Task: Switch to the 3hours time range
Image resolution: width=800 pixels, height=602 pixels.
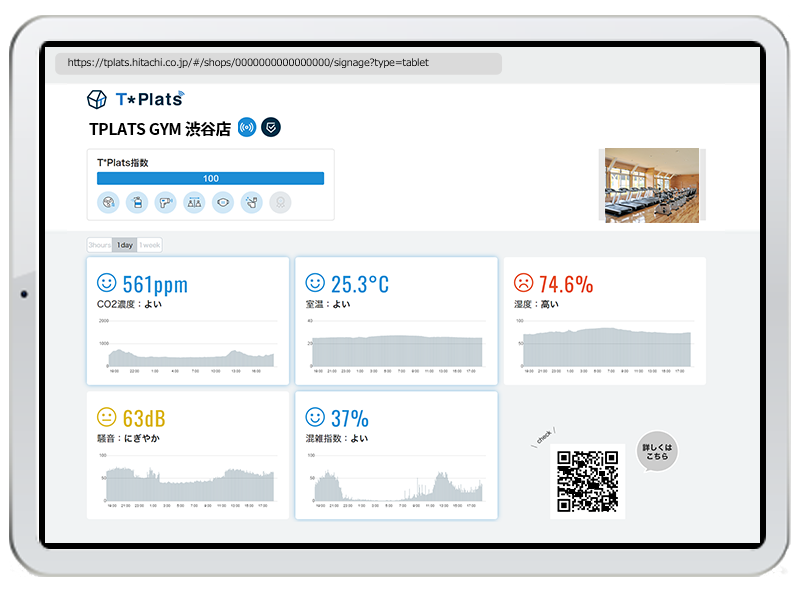Action: [99, 245]
